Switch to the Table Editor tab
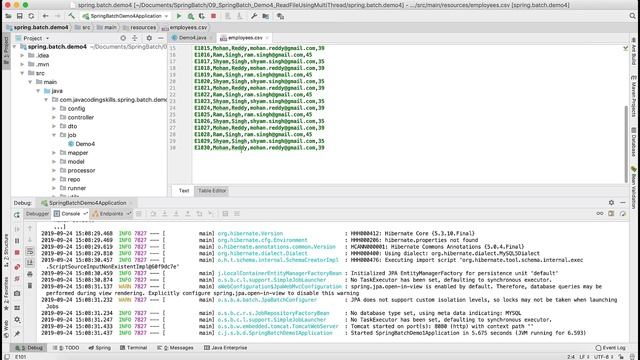The width and height of the screenshot is (640, 360). click(x=212, y=191)
